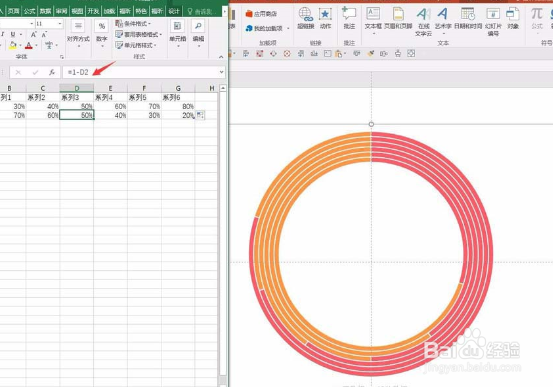Click Excel vertical scrollbar up arrow

[223, 88]
